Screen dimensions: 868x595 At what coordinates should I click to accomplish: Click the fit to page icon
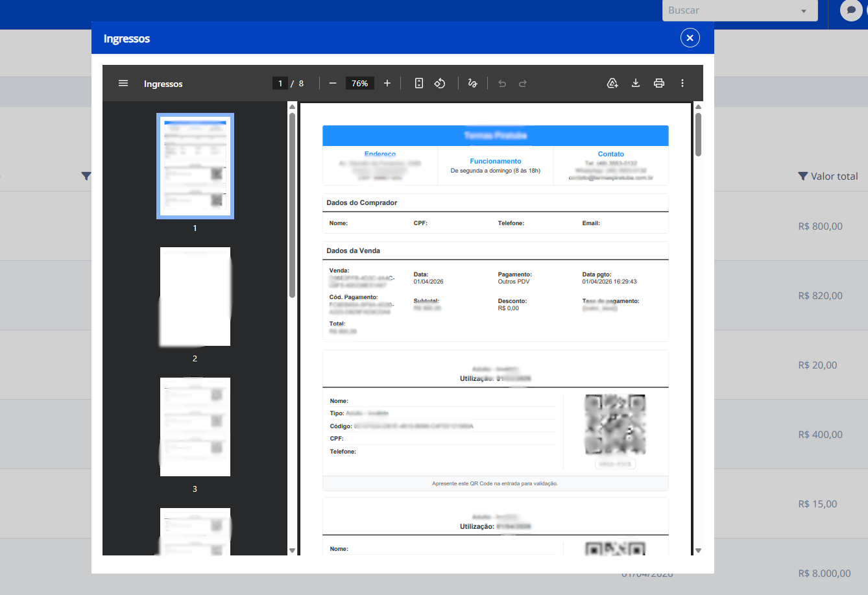419,83
